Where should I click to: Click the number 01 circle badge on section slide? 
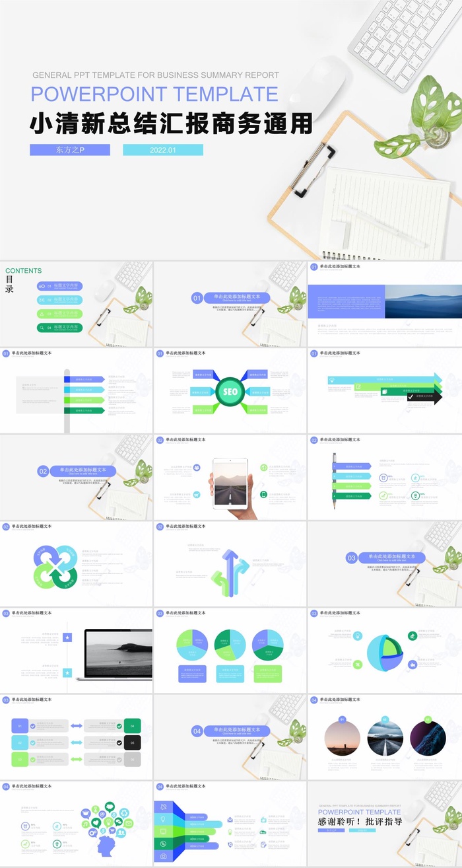point(197,299)
